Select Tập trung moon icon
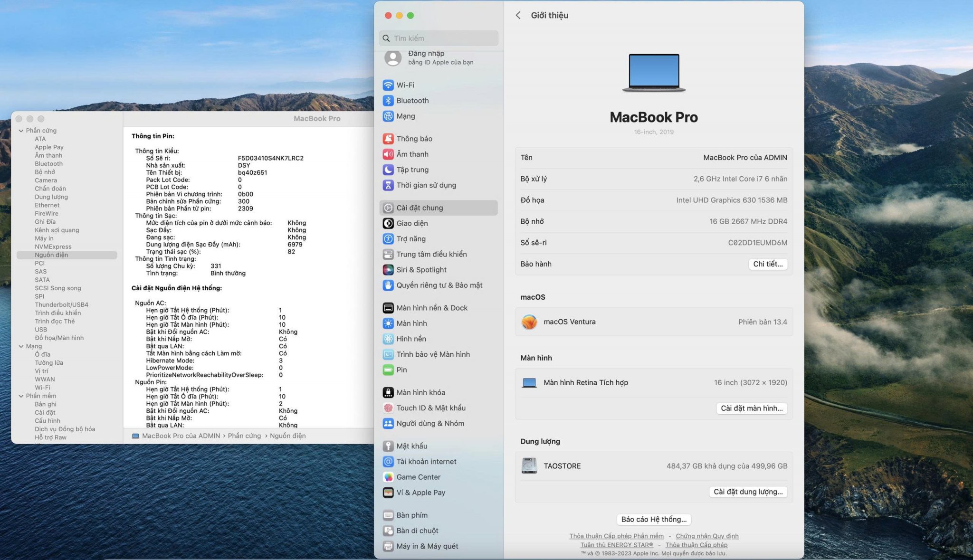This screenshot has width=973, height=560. coord(388,170)
